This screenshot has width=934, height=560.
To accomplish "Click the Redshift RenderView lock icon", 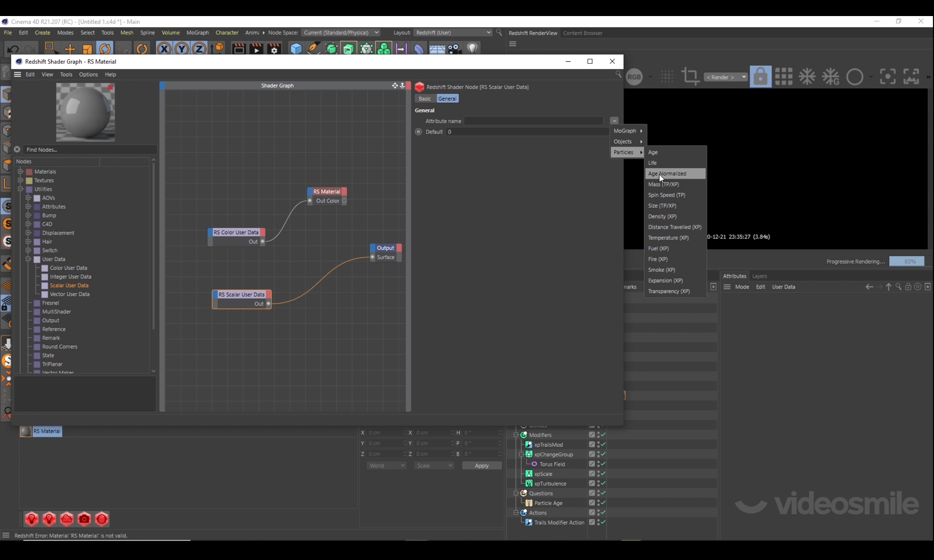I will (760, 77).
